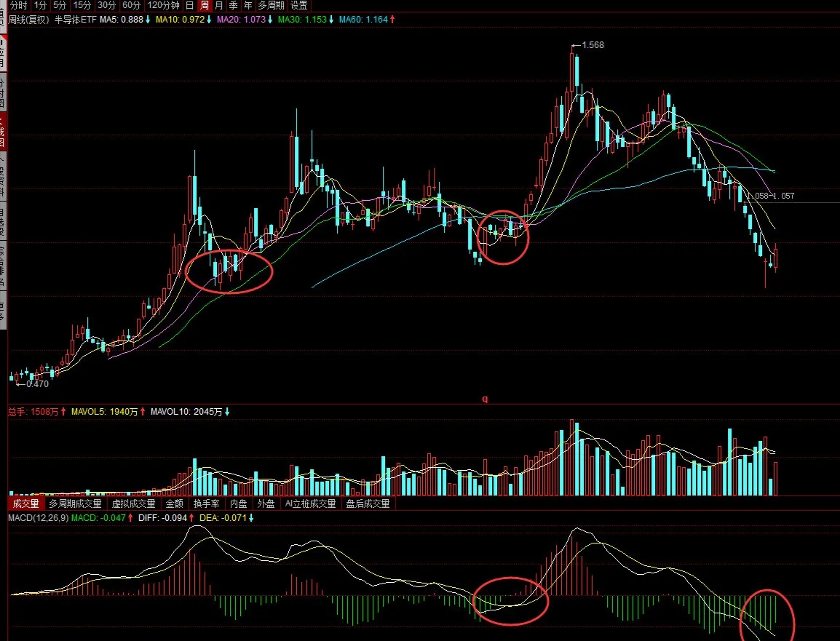Click the tallest volume bar in the volume panel

click(x=571, y=458)
